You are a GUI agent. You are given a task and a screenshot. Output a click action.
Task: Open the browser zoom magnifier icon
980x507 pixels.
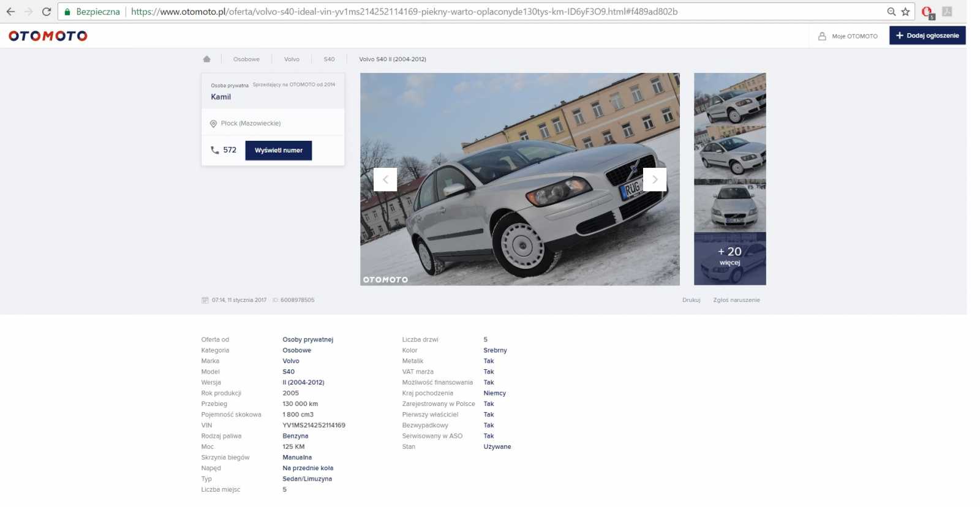pyautogui.click(x=891, y=12)
